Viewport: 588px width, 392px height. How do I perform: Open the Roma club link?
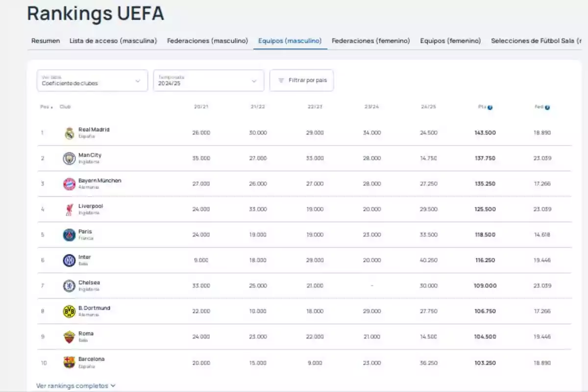tap(86, 334)
